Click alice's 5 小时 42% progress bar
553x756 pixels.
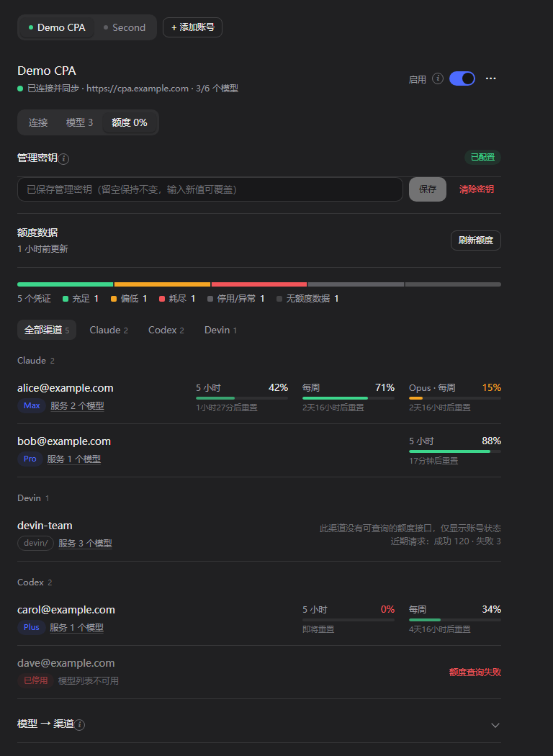242,398
